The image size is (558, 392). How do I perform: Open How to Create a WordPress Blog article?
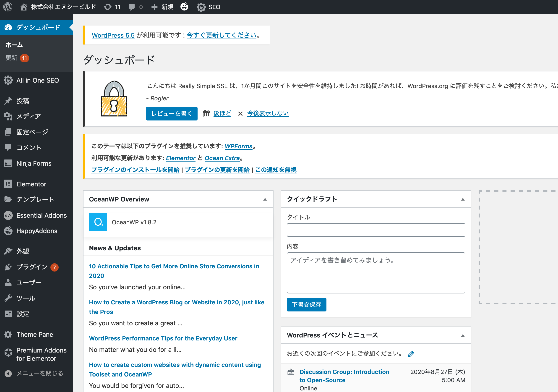tap(177, 307)
